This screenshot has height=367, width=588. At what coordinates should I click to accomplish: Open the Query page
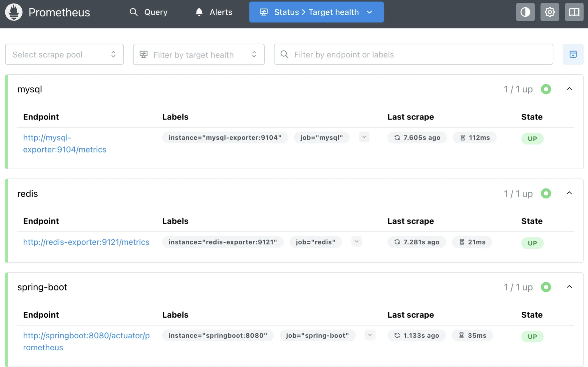(x=148, y=12)
